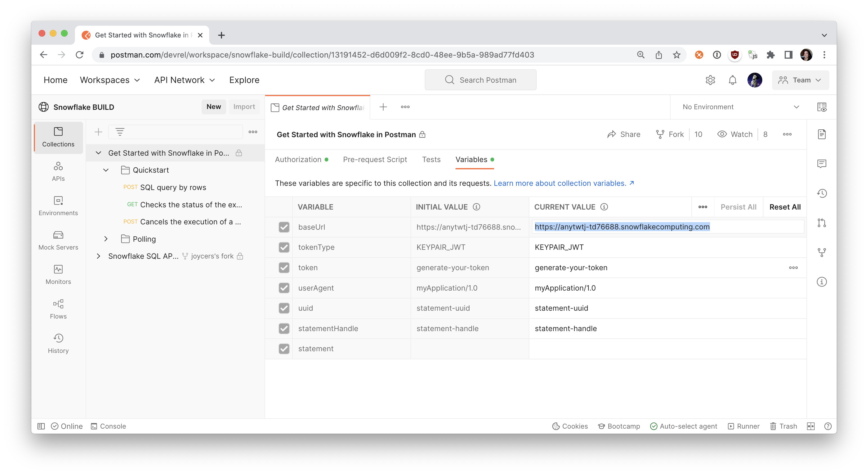Expand the Polling folder
The image size is (868, 475).
click(x=106, y=239)
